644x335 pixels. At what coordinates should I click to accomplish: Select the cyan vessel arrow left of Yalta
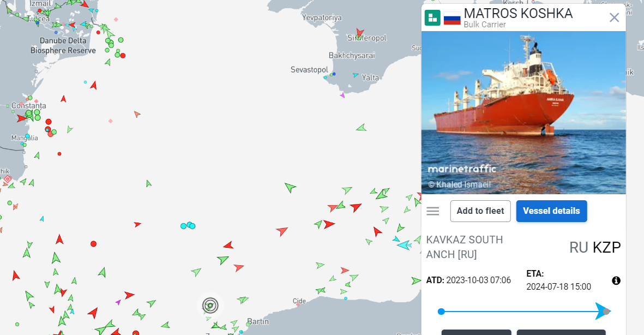(356, 75)
